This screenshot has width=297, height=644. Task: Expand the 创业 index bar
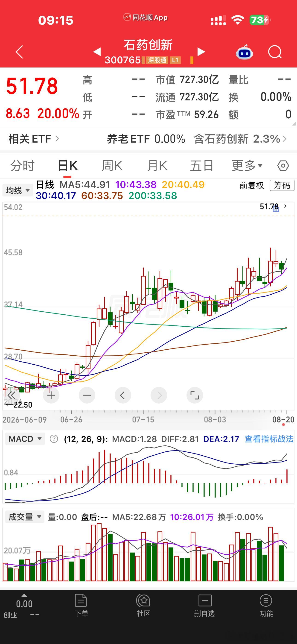(24, 606)
